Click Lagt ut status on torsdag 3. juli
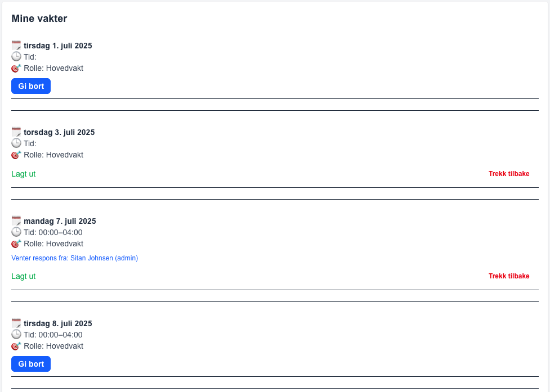 pos(24,174)
